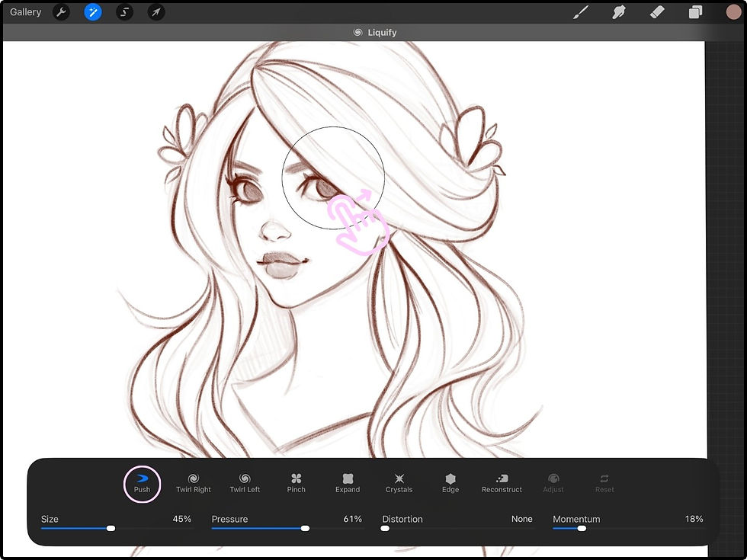Click the Size slider handle
Viewport: 747px width, 560px height.
[x=111, y=528]
